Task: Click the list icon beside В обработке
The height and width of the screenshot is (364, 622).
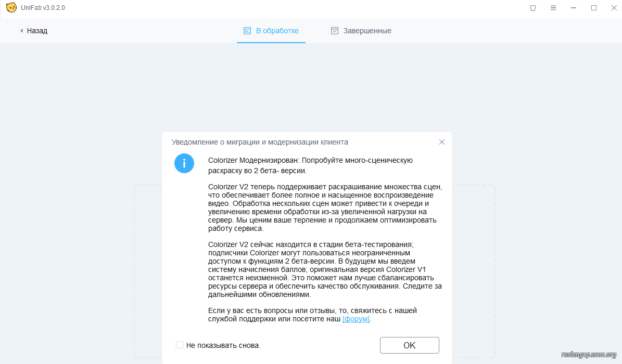Action: click(247, 31)
